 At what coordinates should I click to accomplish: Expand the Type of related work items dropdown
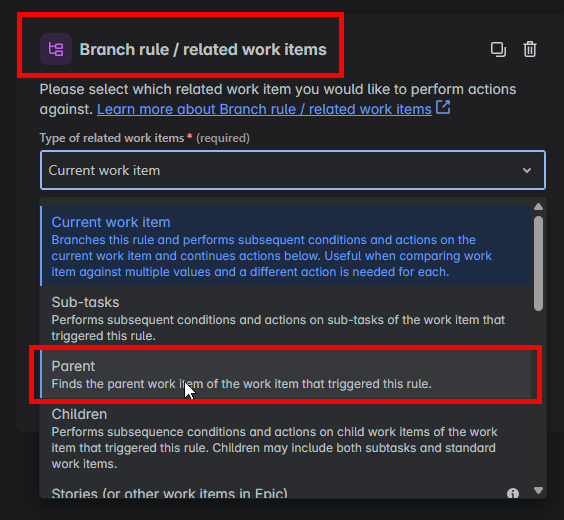point(293,170)
